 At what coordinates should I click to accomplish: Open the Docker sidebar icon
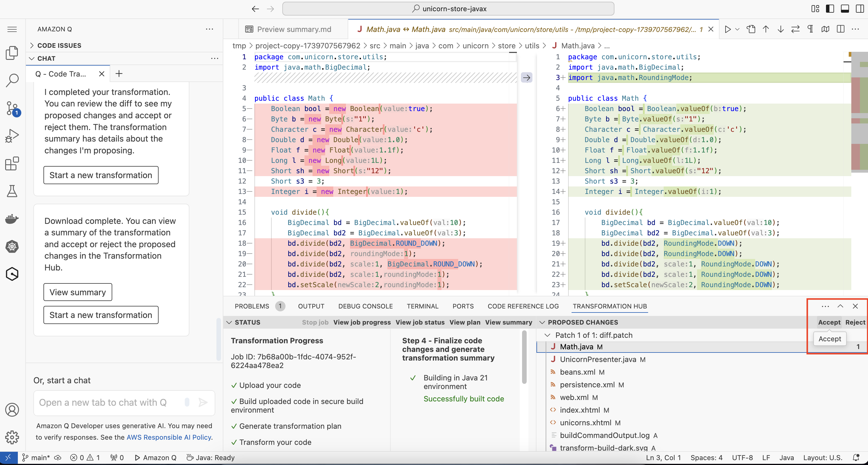point(12,219)
